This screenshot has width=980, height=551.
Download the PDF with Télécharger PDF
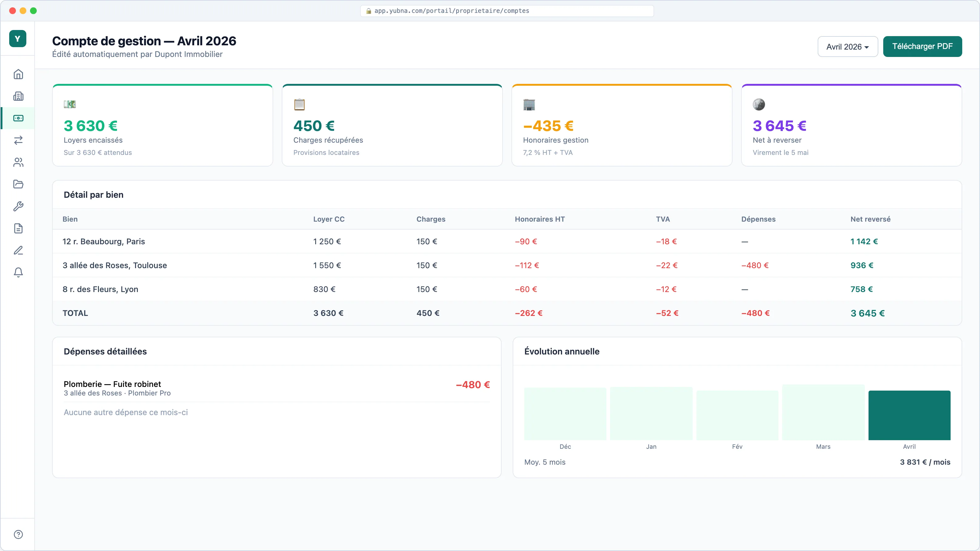(922, 47)
